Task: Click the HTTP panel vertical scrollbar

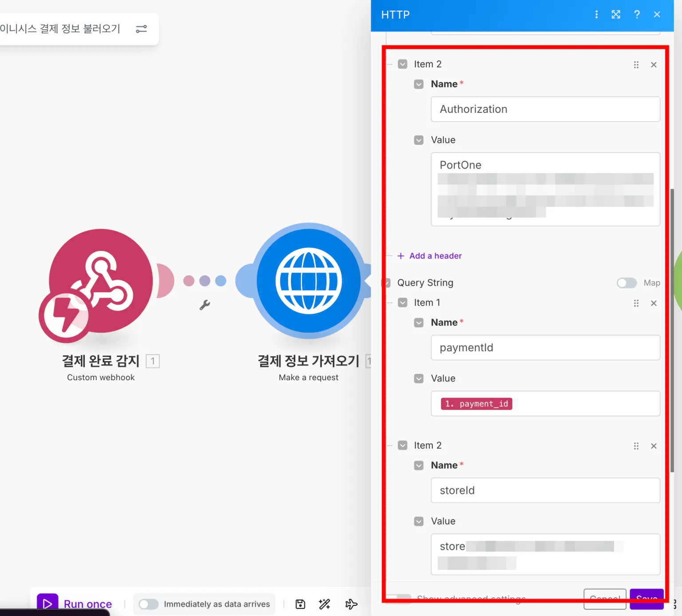Action: [672, 331]
